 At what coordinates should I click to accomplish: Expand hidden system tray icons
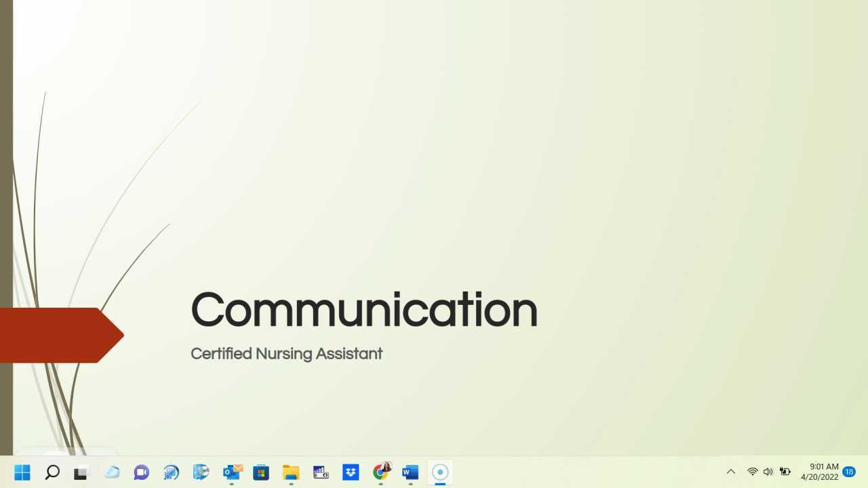coord(731,472)
